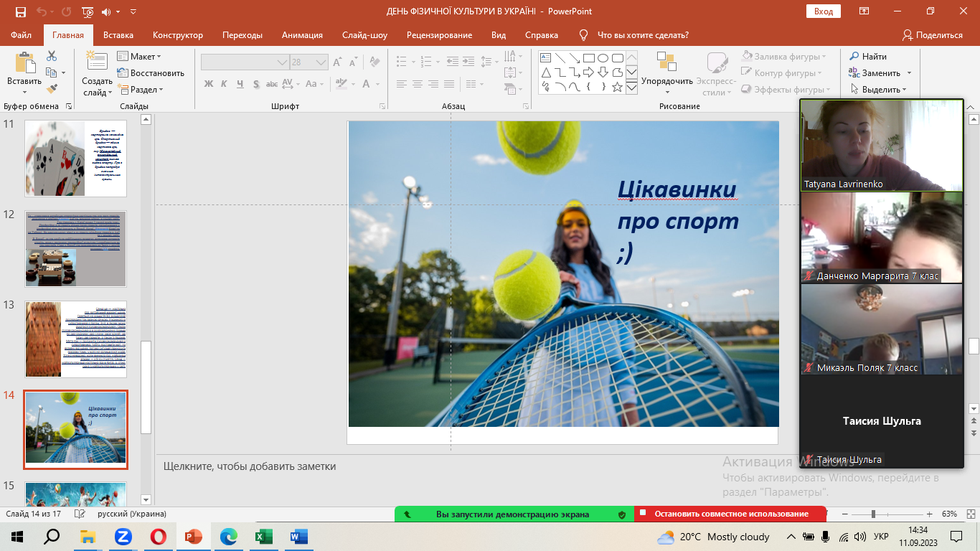Viewport: 980px width, 551px height.
Task: Click the Поделиться share button
Action: pos(932,35)
